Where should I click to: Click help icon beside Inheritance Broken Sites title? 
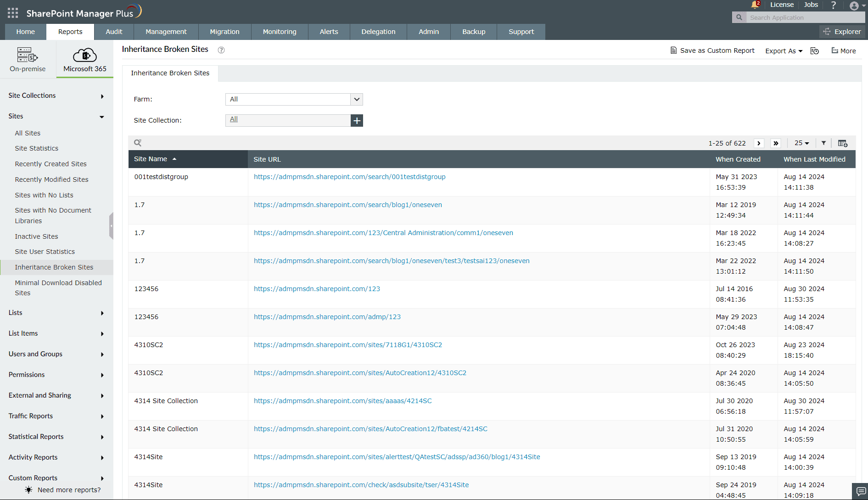click(x=221, y=50)
